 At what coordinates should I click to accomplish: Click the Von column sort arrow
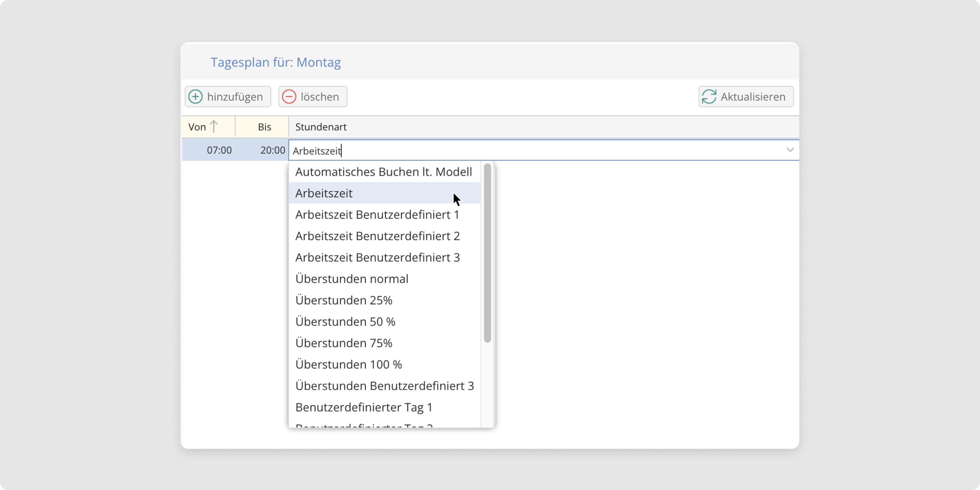tap(214, 127)
